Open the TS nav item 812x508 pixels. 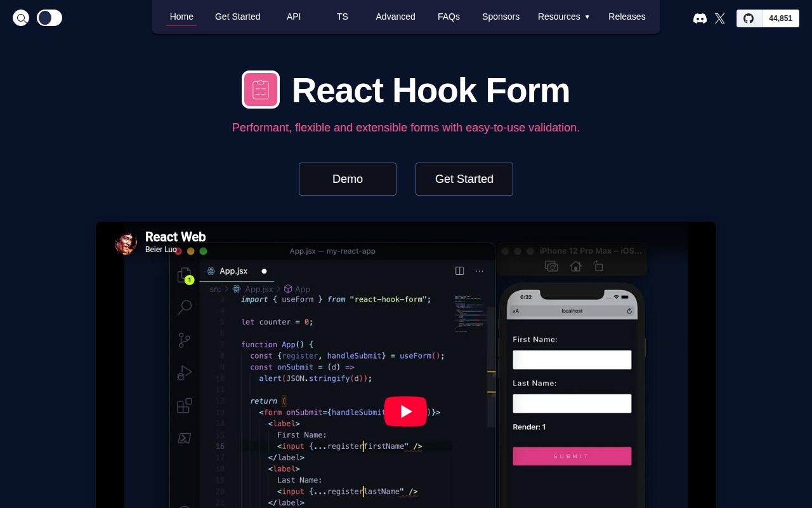click(343, 17)
